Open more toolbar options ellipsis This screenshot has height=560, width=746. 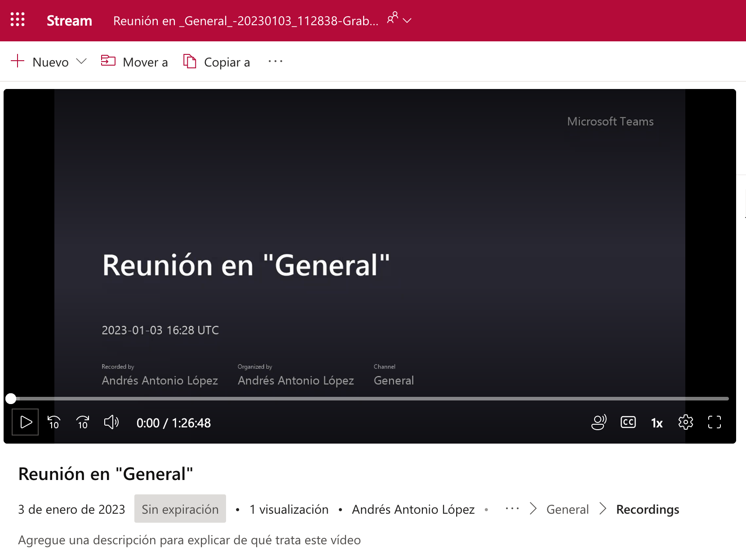[275, 62]
